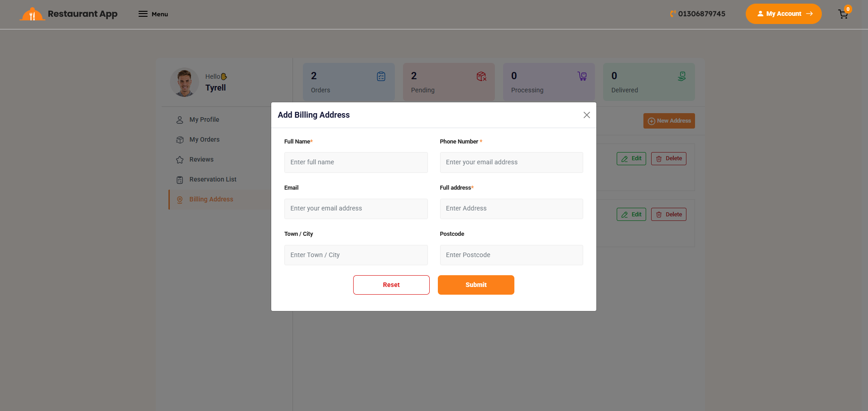868x411 pixels.
Task: Submit the billing address form
Action: [476, 285]
